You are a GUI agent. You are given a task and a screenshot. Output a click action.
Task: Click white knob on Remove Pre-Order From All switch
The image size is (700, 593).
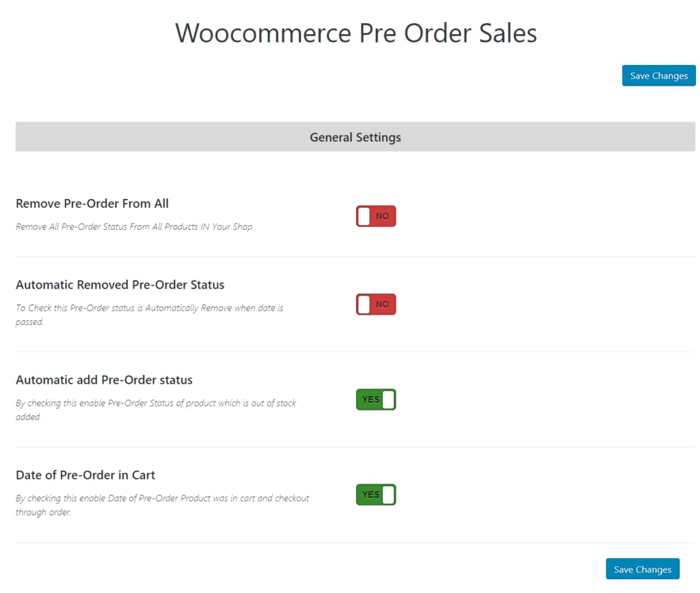coord(364,216)
